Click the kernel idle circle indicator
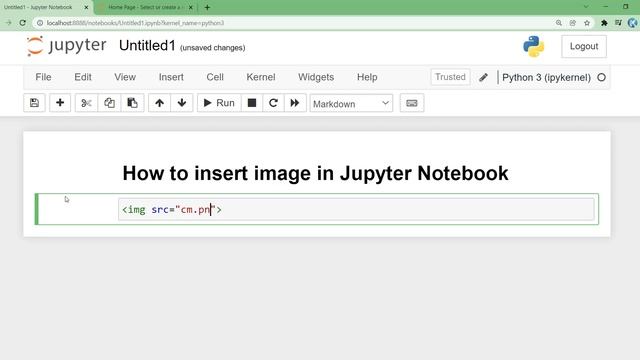 click(601, 77)
